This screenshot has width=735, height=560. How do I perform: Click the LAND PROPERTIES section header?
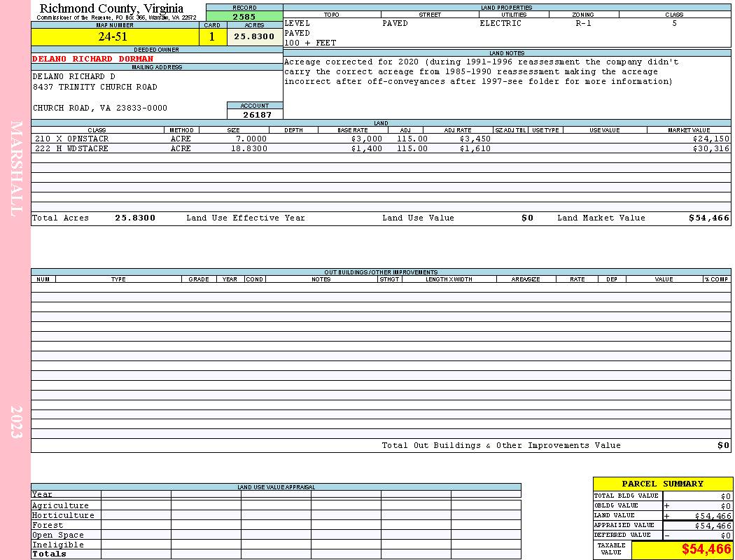point(507,8)
